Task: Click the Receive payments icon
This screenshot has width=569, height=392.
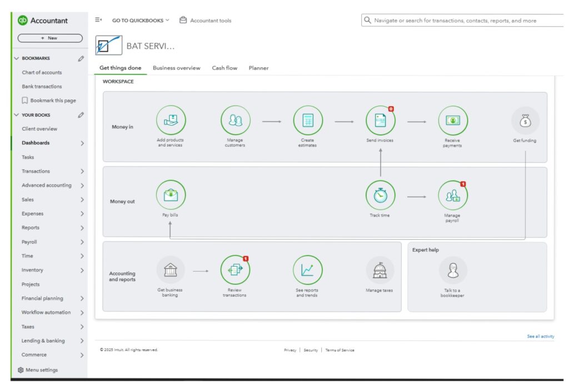Action: tap(452, 120)
